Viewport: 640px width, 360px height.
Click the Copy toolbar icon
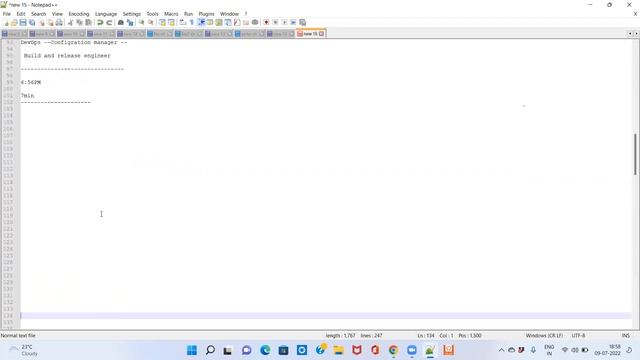79,22
